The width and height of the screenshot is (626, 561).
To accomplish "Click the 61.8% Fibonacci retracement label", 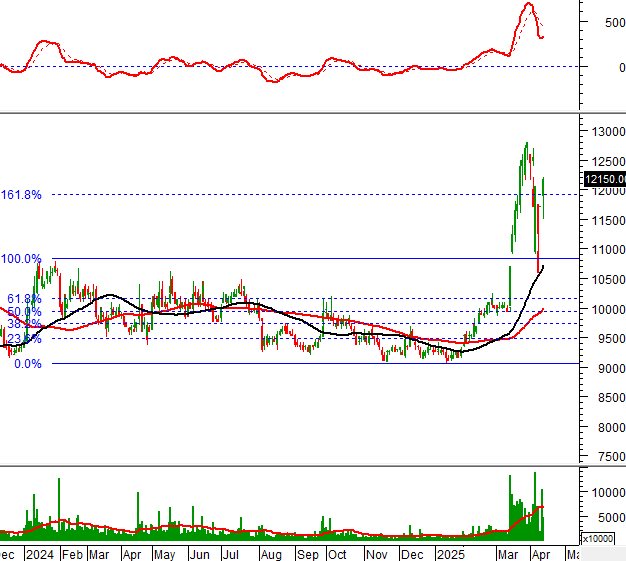I will tap(24, 299).
